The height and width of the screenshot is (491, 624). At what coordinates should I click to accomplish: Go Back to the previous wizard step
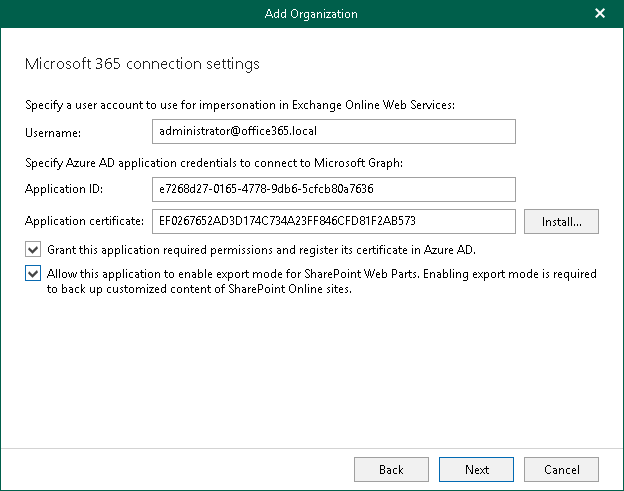391,469
